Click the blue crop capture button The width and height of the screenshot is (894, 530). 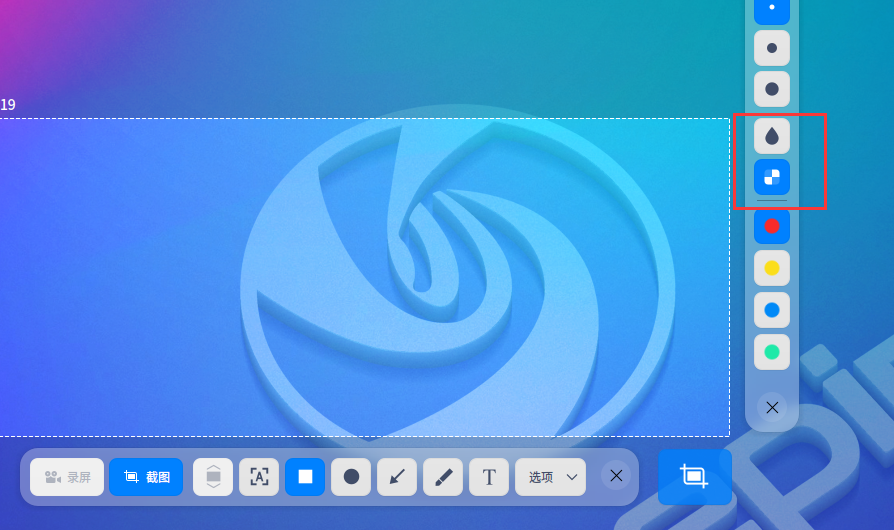(694, 476)
